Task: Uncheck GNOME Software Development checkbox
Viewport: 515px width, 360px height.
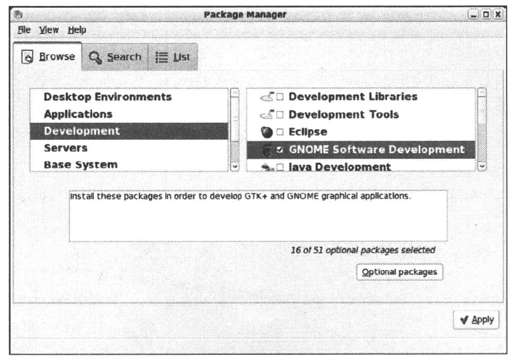Action: (280, 150)
